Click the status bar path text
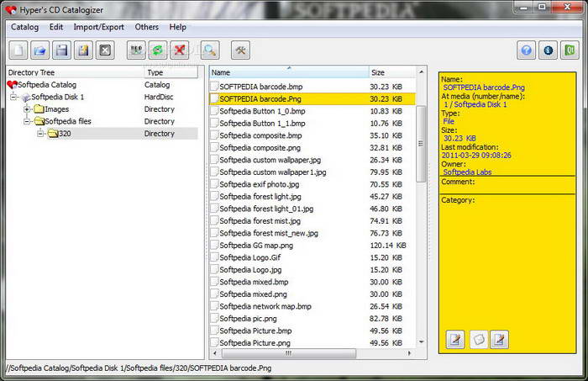 click(x=139, y=368)
